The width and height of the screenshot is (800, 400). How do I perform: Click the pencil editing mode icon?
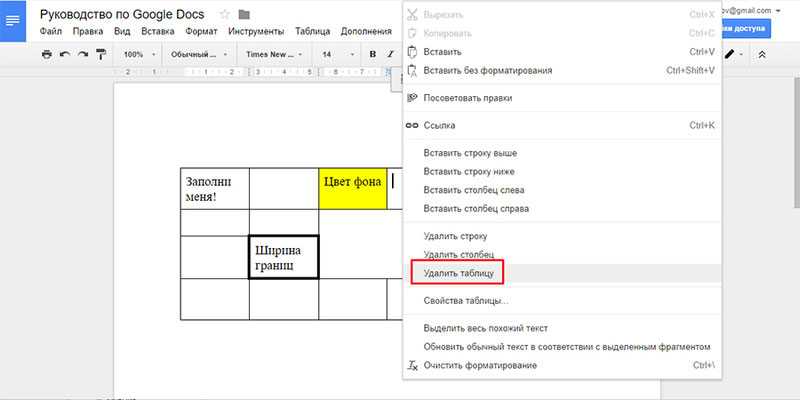tap(730, 54)
